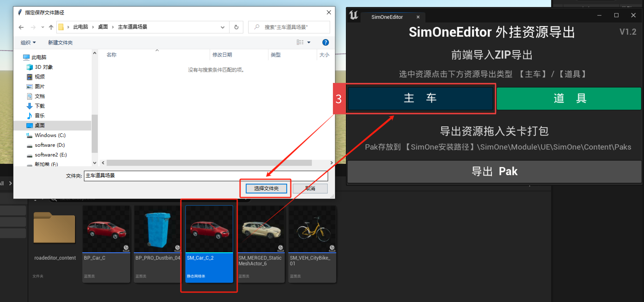
Task: Expand the address path history dropdown
Action: [222, 27]
